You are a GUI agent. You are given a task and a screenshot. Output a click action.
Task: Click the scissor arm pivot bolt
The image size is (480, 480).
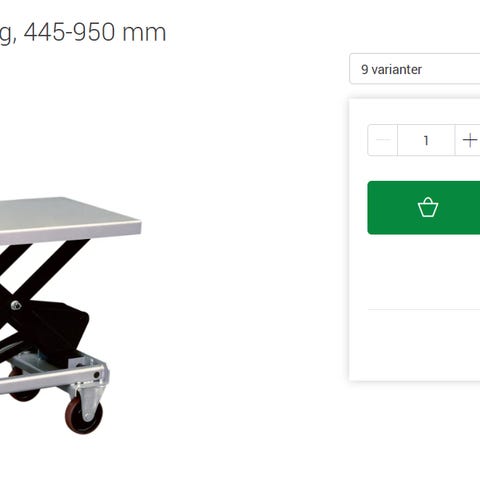point(16,305)
